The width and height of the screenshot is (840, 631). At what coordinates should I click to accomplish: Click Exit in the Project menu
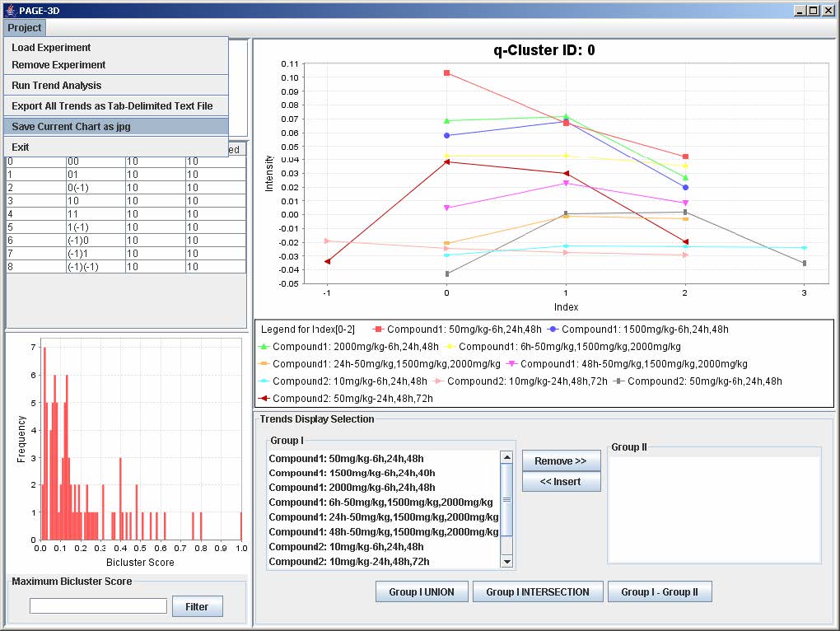21,147
